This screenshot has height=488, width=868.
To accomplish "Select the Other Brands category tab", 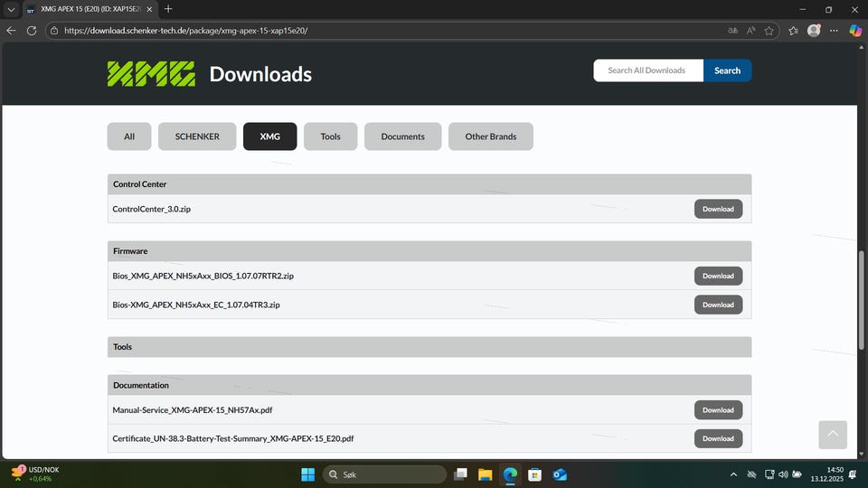I will click(x=490, y=136).
